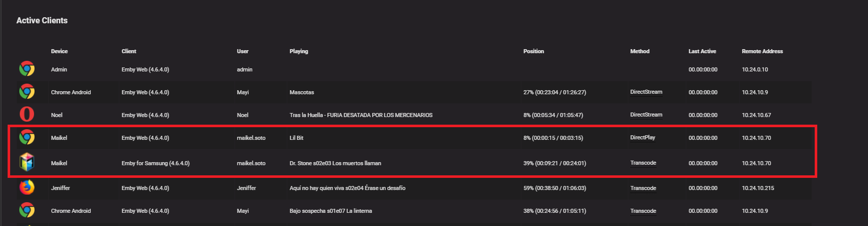Viewport: 868px width, 226px height.
Task: Click the Chrome icon in the Mascotas row
Action: pos(27,92)
